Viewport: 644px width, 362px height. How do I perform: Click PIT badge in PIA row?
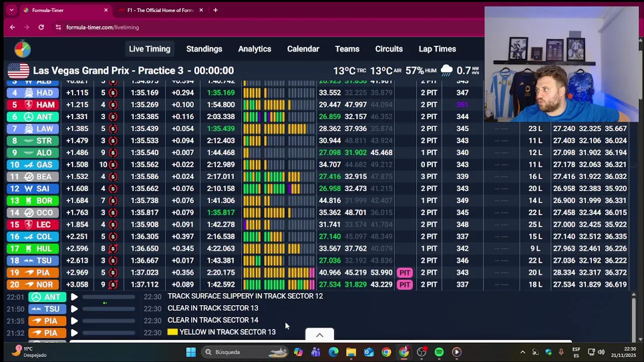405,273
